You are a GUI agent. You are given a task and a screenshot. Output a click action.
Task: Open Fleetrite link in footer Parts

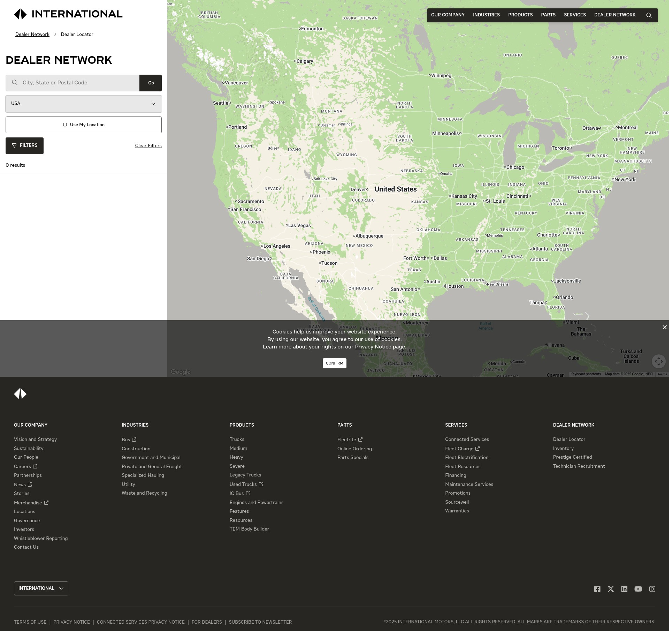(350, 440)
